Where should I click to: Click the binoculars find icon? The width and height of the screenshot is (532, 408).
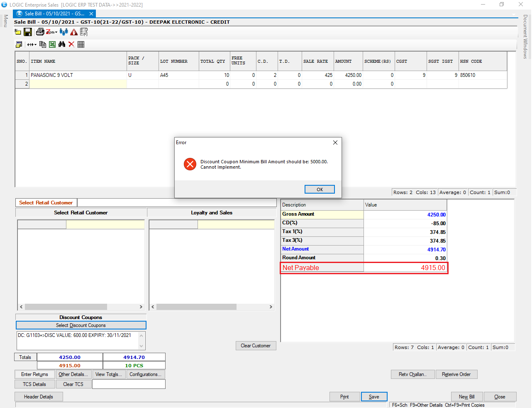pyautogui.click(x=62, y=44)
